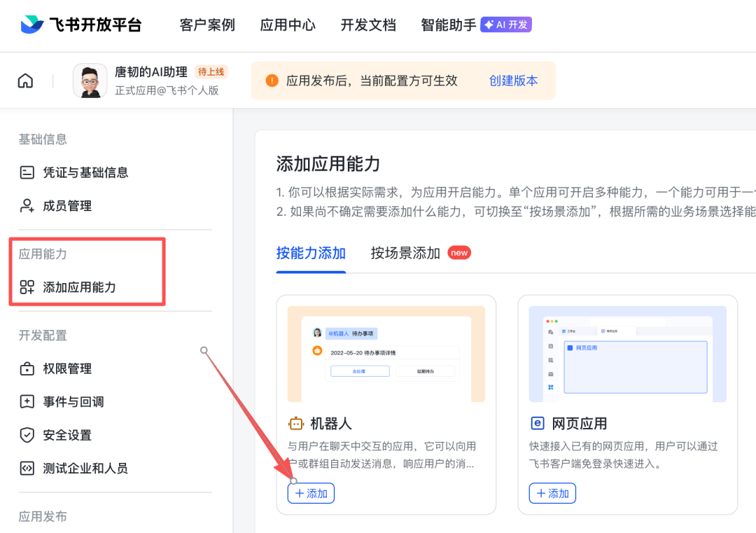The height and width of the screenshot is (533, 756).
Task: Open 凭证与基础信息 via its sidebar icon
Action: tap(26, 172)
